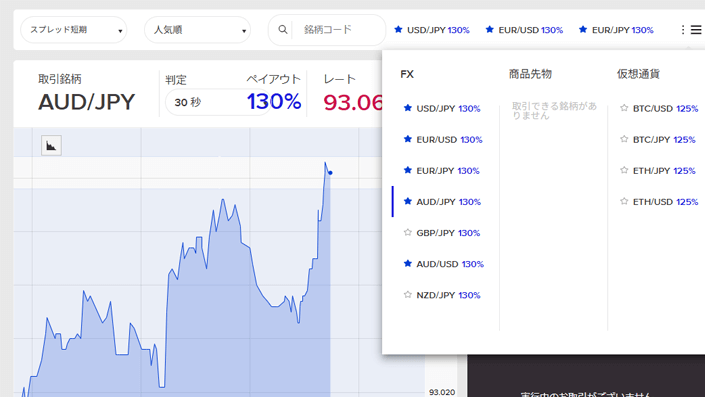The height and width of the screenshot is (397, 705).
Task: Select GBP/JPY in the FX list
Action: [x=448, y=233]
